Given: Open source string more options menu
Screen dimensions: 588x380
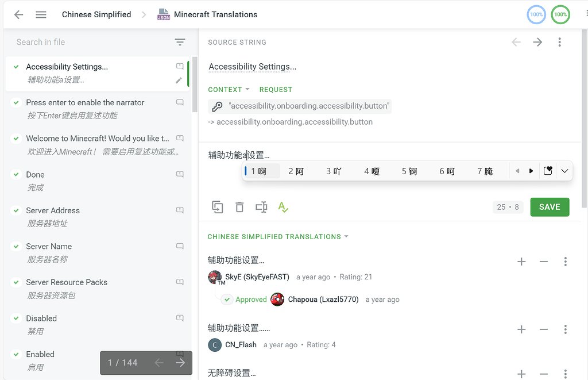Looking at the screenshot, I should pyautogui.click(x=559, y=42).
